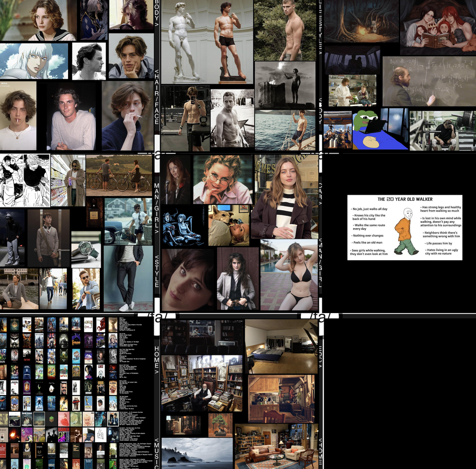Click 'Nothing ever changes' in the meme
This screenshot has width=476, height=469.
pyautogui.click(x=368, y=235)
